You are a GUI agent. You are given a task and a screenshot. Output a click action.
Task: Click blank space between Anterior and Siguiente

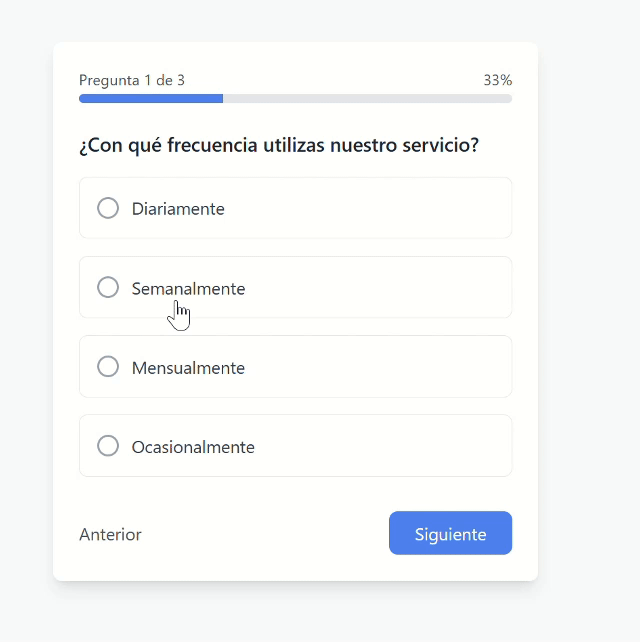(x=265, y=534)
